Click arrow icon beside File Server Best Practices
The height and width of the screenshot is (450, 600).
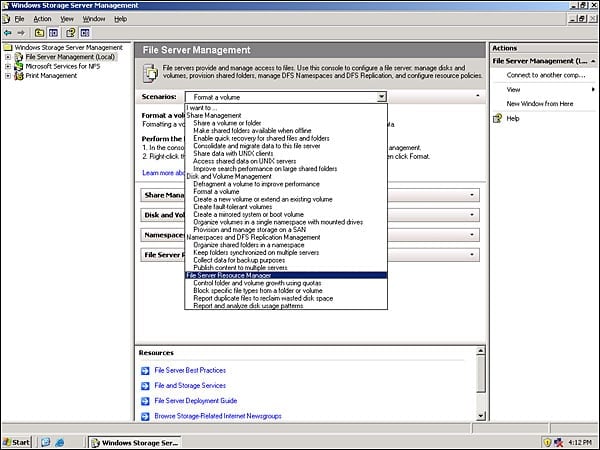click(x=145, y=370)
